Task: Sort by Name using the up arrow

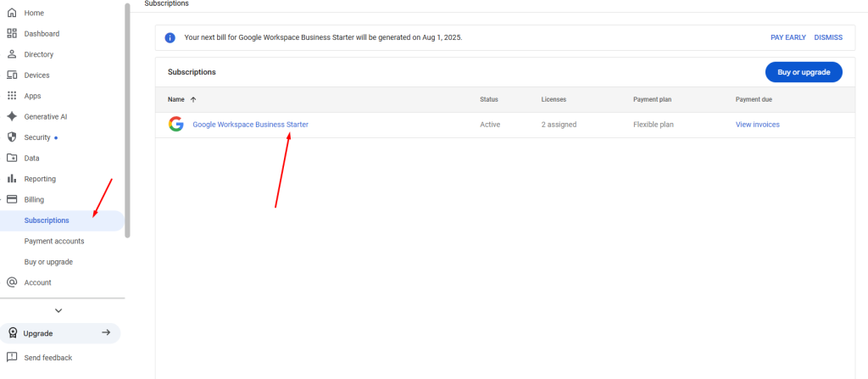Action: 193,100
